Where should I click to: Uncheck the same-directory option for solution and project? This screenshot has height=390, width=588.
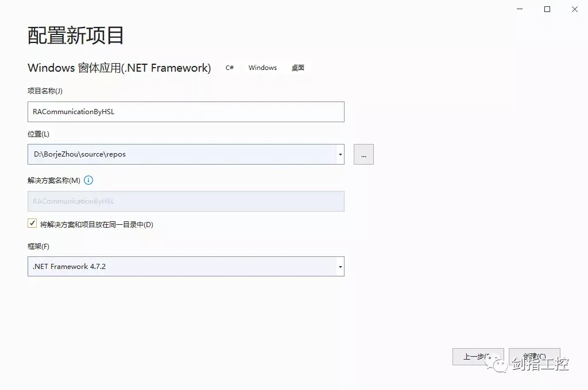(x=32, y=223)
